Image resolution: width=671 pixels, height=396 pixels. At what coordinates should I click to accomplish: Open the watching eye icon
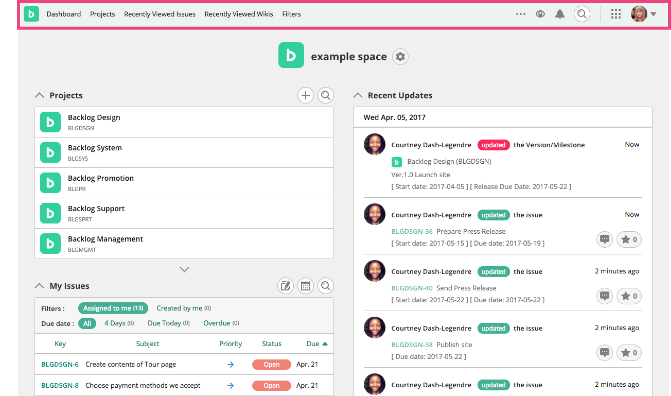tap(540, 14)
